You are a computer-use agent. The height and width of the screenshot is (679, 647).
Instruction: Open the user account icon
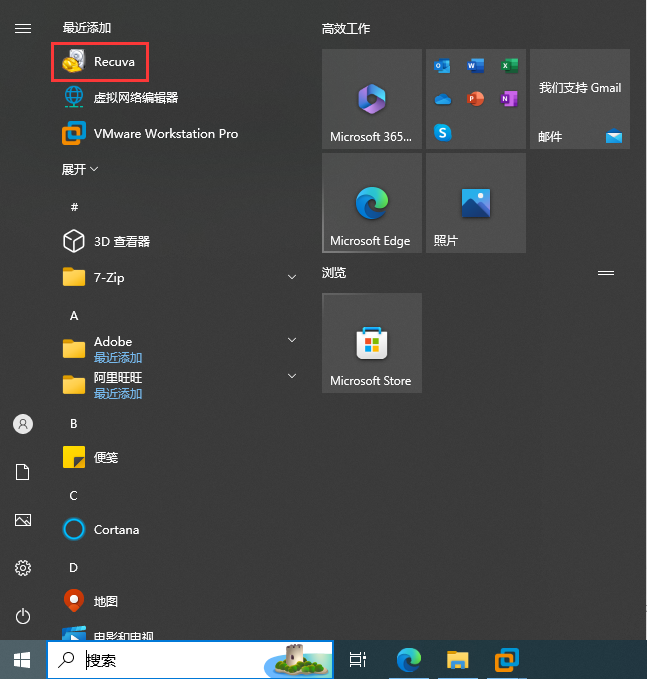point(23,424)
